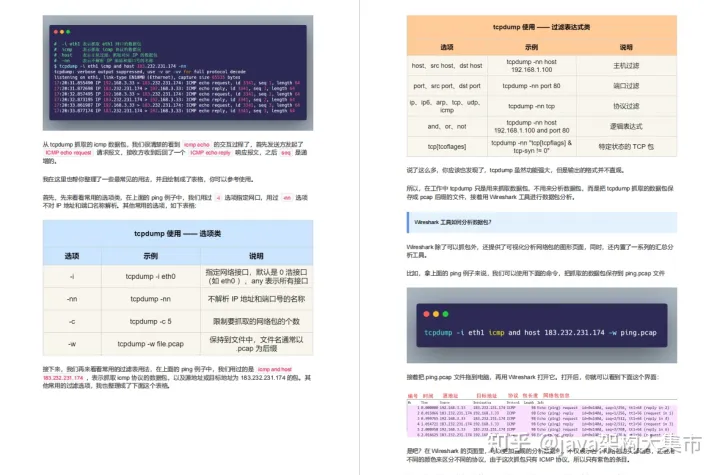Click the '示例' header in the options table

pyautogui.click(x=151, y=256)
